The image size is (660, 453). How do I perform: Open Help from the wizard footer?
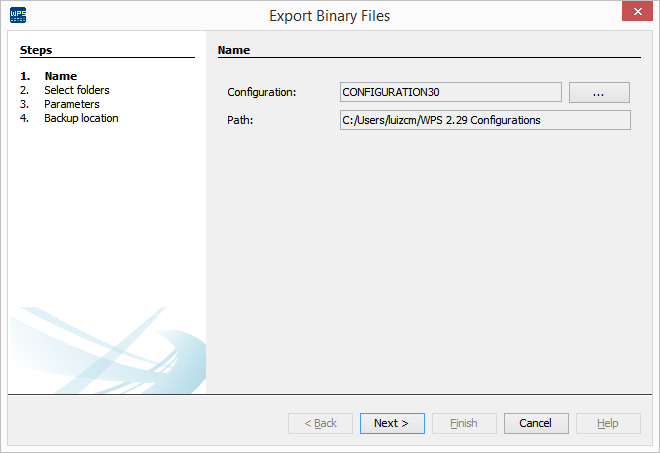coord(608,423)
